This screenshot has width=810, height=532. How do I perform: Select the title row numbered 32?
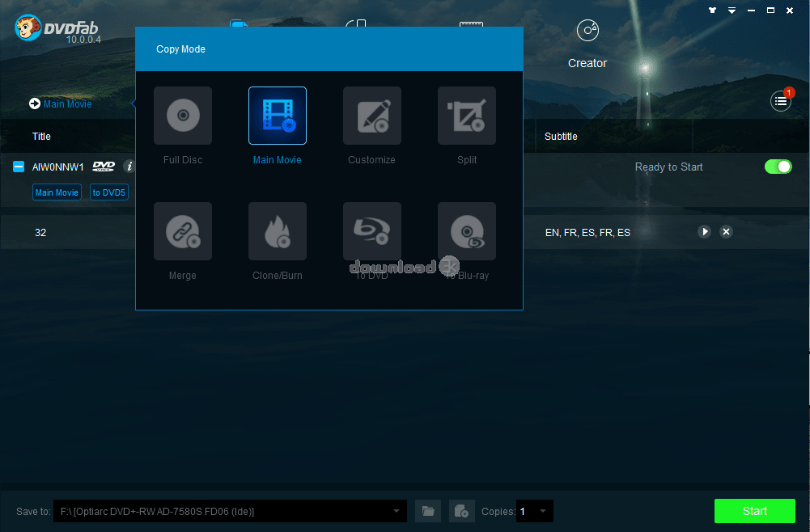click(405, 232)
